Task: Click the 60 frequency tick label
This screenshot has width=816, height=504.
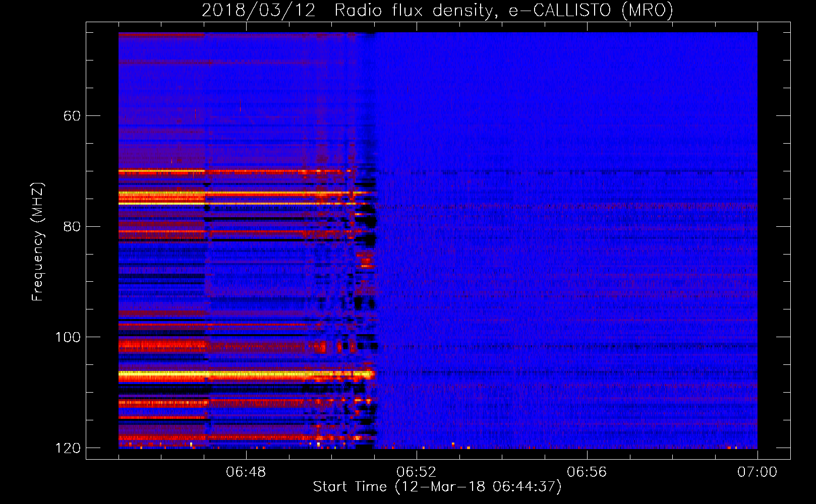Action: point(72,116)
